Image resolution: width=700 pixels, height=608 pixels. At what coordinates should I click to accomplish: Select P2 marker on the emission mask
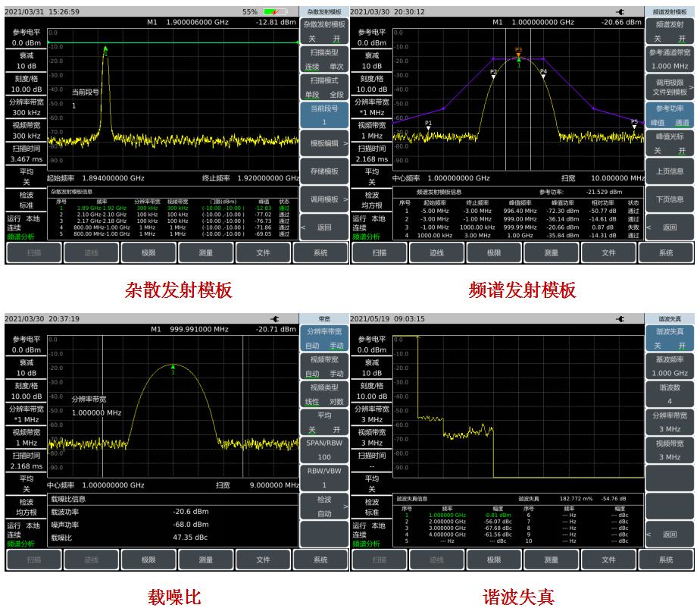[493, 75]
